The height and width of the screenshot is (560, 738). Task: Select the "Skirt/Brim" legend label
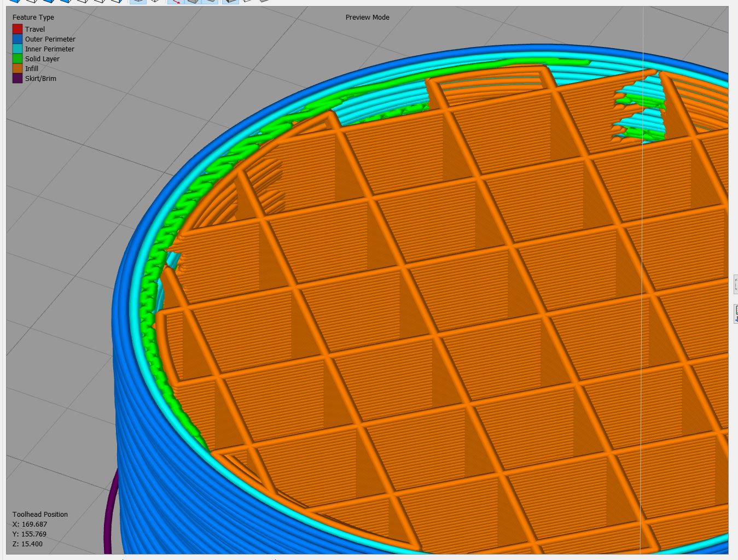click(40, 79)
